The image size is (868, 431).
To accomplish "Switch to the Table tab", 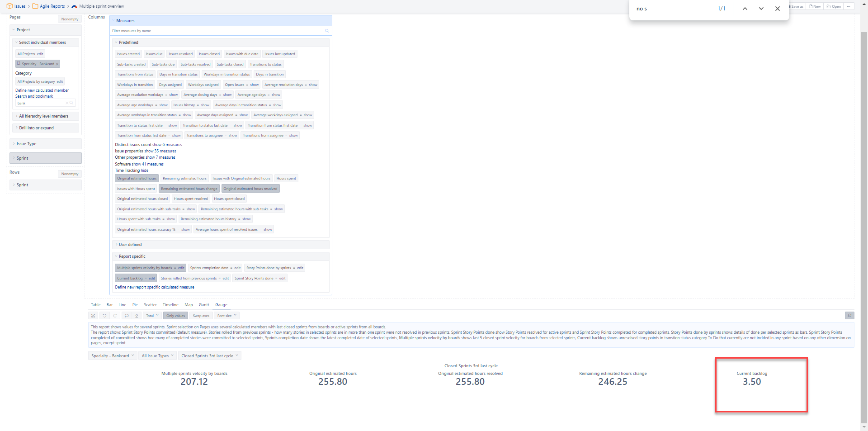I will tap(96, 305).
